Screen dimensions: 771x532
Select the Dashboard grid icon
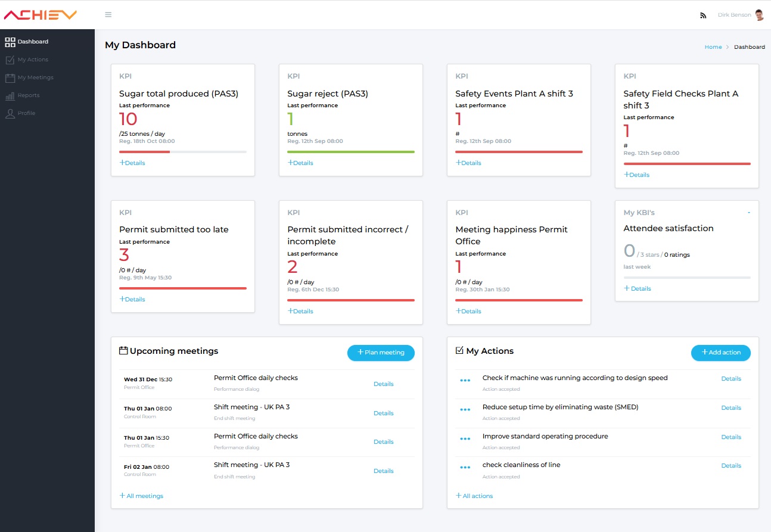click(10, 42)
